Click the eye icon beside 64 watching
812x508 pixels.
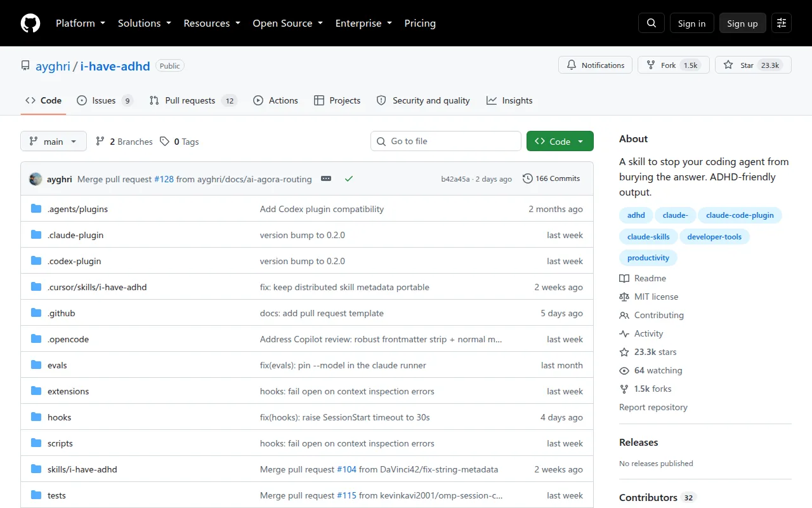point(624,370)
